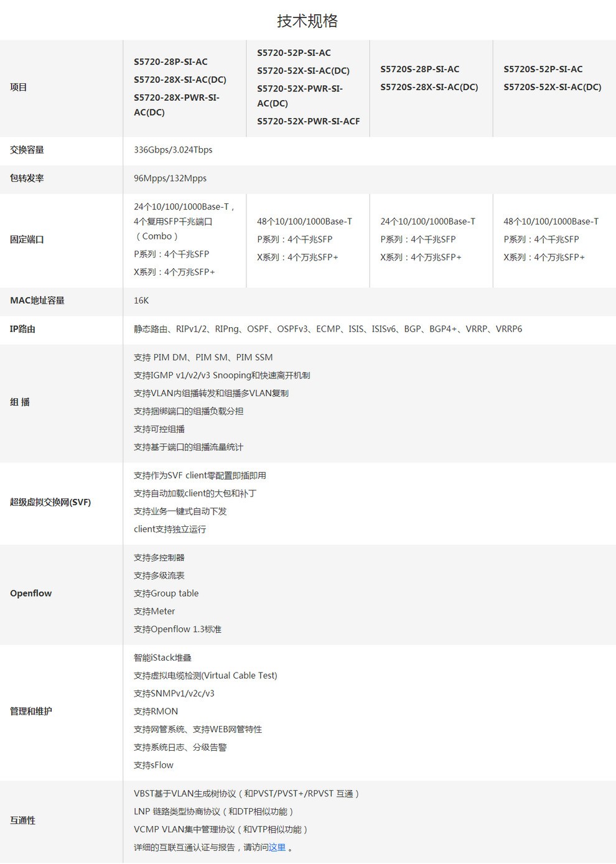Select the 支持 PIM DM multicast line
This screenshot has height=864, width=616.
coord(203,358)
